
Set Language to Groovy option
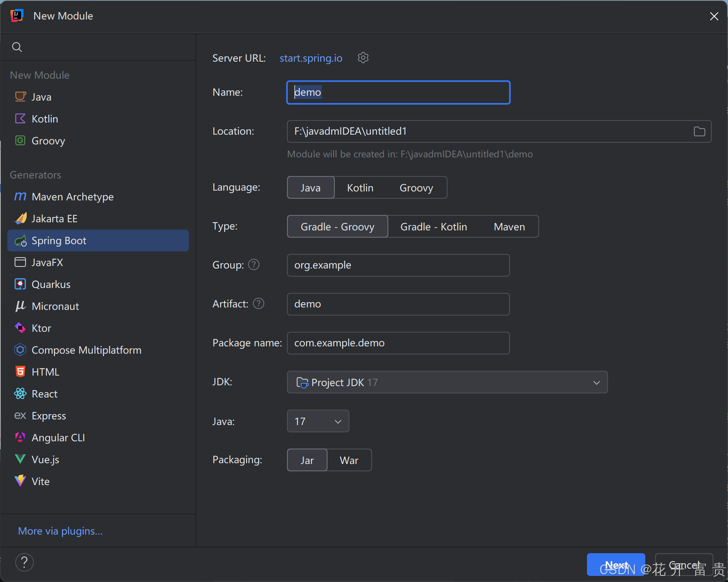click(416, 187)
